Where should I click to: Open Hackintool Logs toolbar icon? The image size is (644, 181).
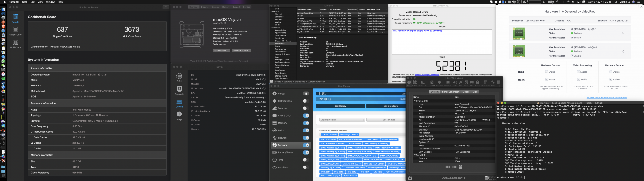(499, 84)
